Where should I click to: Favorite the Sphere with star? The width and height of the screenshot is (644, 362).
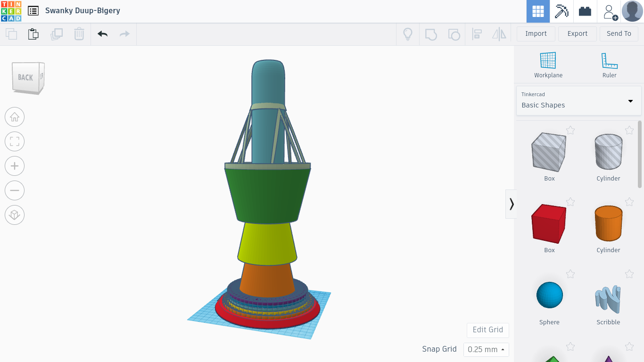570,274
